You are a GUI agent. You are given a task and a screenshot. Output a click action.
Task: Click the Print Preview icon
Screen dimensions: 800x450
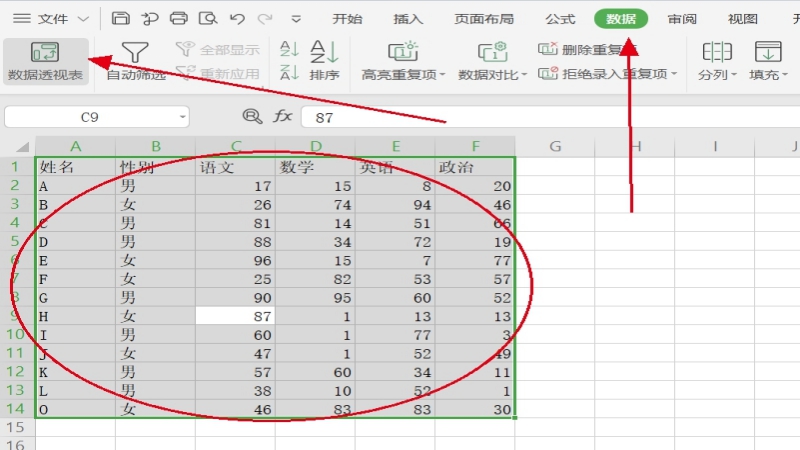pyautogui.click(x=207, y=18)
